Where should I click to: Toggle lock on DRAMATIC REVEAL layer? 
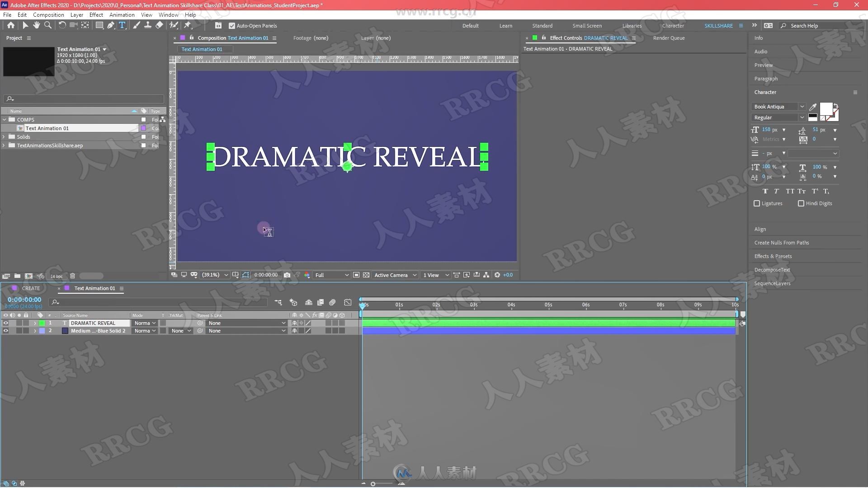point(26,323)
